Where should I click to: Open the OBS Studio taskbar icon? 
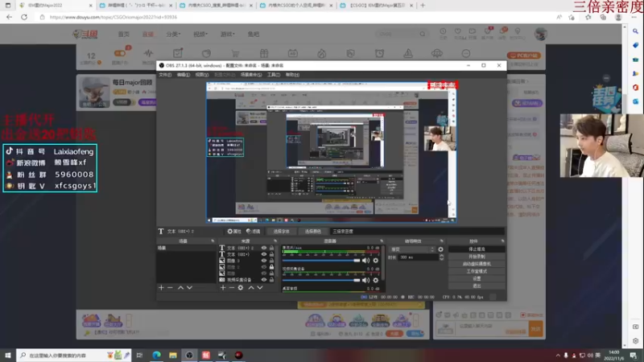pos(189,355)
